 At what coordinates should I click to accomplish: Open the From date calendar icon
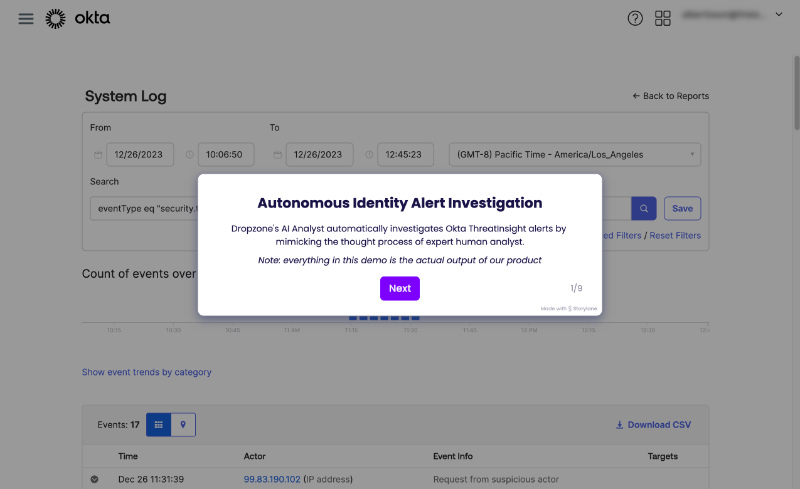coord(98,155)
